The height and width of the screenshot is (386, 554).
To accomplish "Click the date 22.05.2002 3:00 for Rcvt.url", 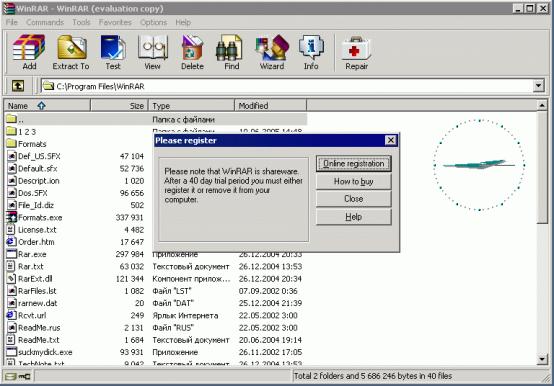I will click(268, 315).
